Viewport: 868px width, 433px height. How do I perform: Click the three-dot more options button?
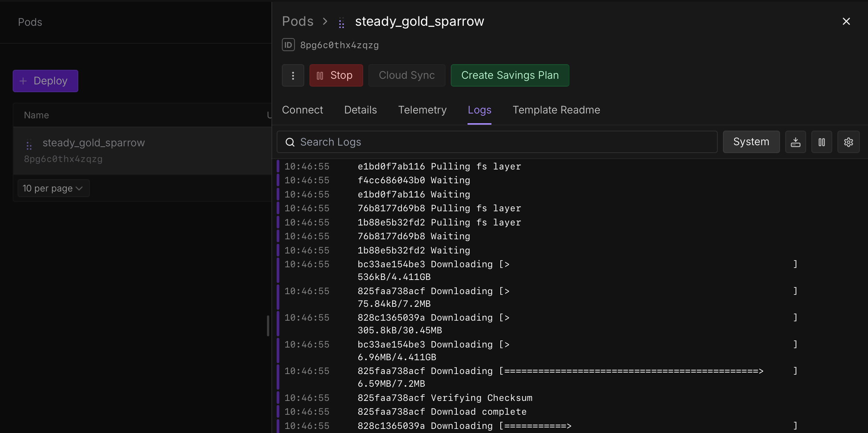[x=293, y=75]
